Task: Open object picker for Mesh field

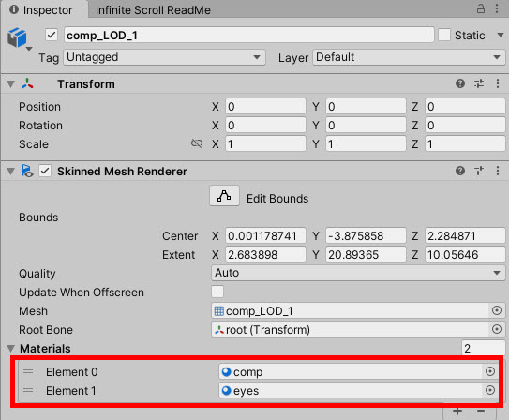Action: 496,310
